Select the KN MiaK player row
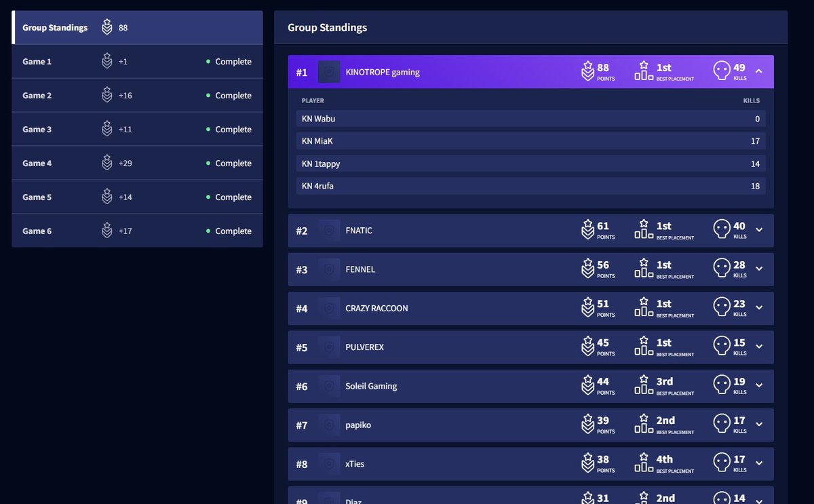Screen dimensions: 814x504 point(530,141)
